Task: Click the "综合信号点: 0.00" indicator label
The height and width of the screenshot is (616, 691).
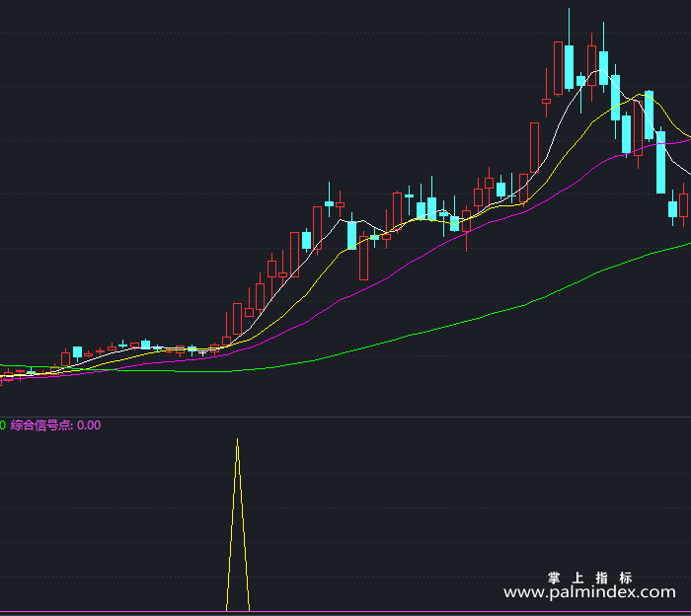Action: pos(55,425)
